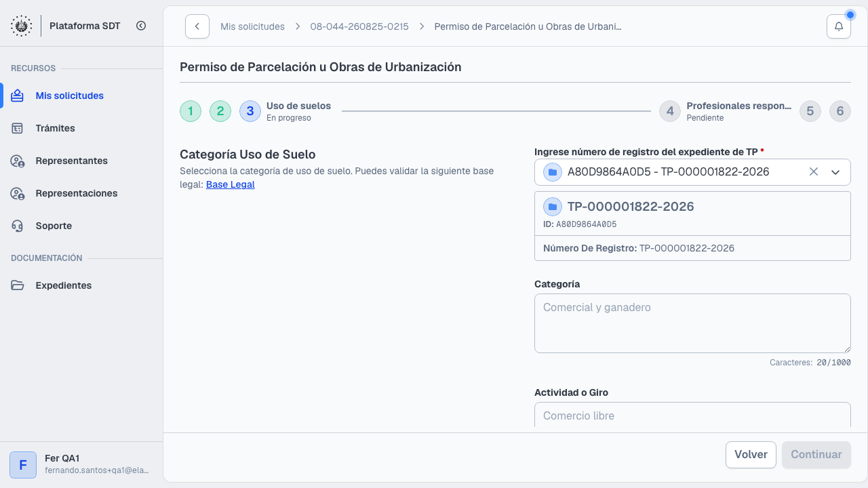Select step 3 Uso de suelos

(285, 111)
